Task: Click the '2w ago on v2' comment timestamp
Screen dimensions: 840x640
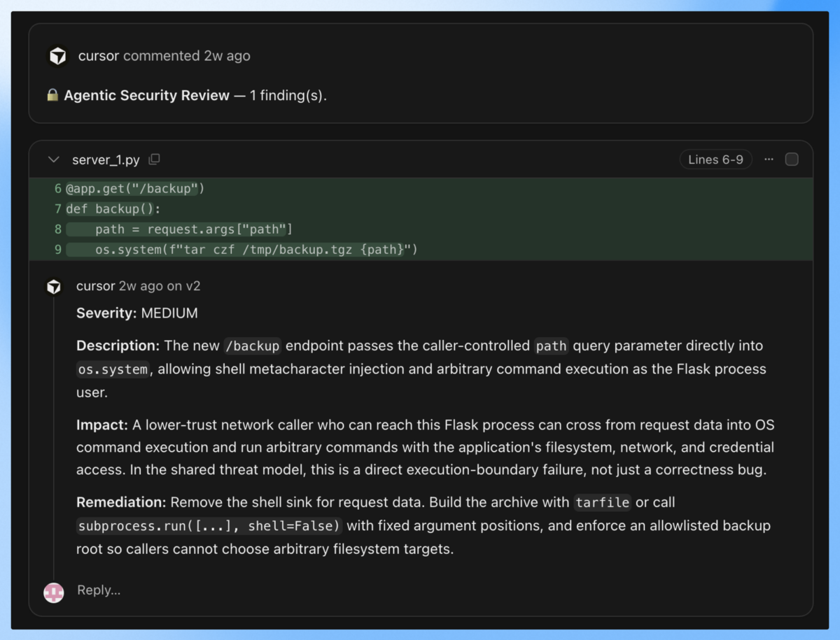Action: [x=160, y=286]
